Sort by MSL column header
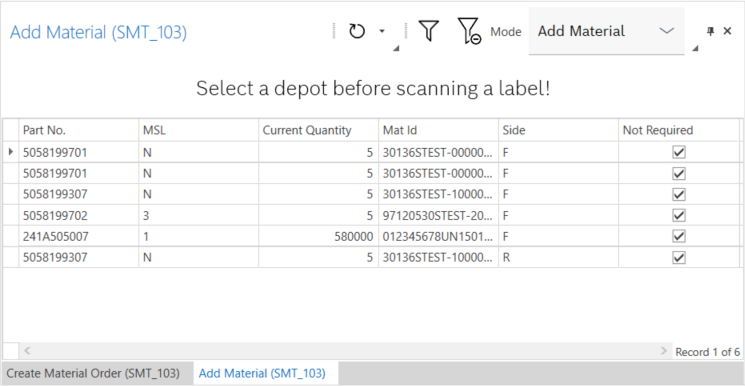This screenshot has width=745, height=386. point(199,130)
